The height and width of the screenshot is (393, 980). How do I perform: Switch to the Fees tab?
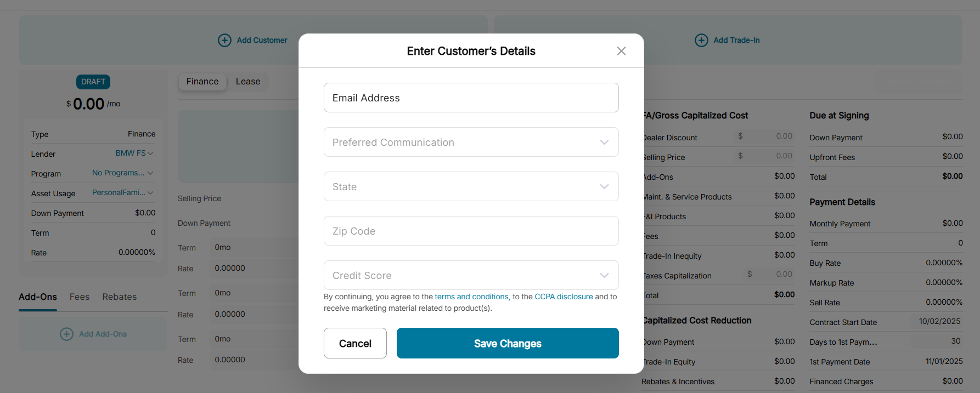click(x=80, y=297)
